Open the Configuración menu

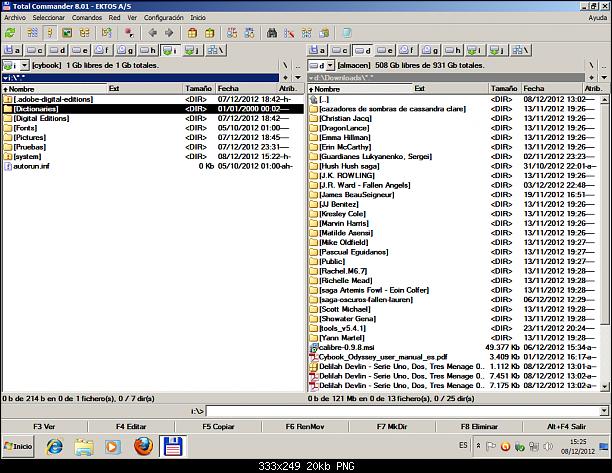click(x=163, y=18)
